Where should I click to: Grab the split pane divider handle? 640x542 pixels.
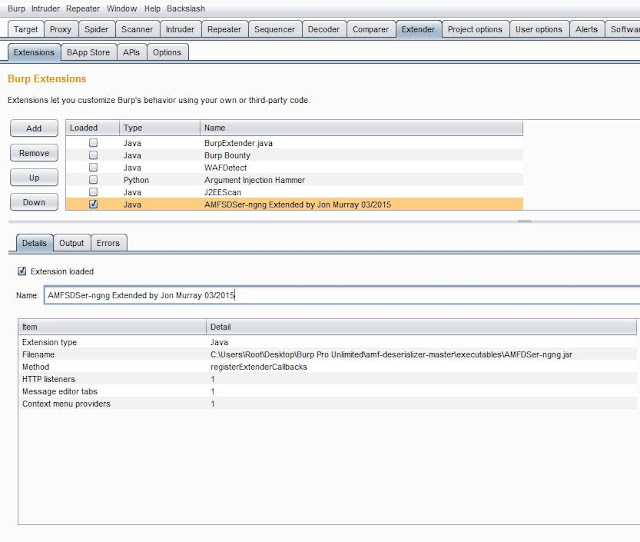[x=524, y=222]
